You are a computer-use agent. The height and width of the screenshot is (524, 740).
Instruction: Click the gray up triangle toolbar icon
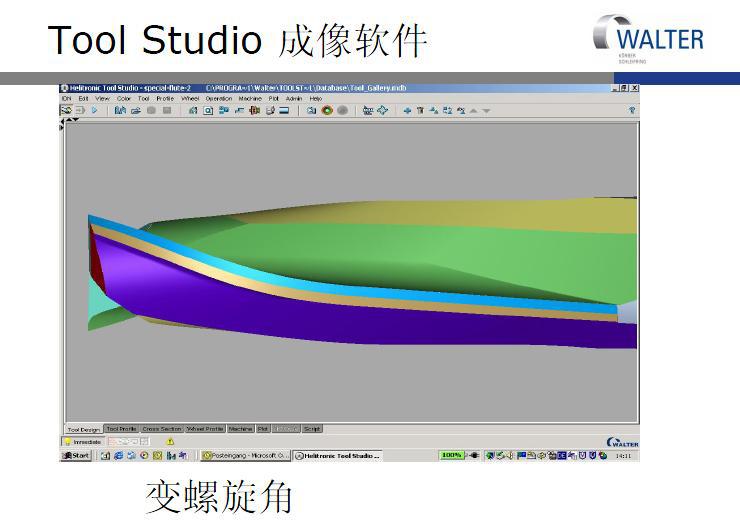[x=474, y=111]
